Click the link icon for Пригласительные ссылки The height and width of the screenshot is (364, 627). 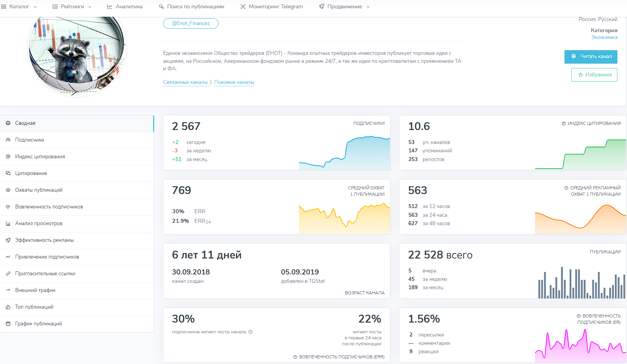tap(8, 274)
